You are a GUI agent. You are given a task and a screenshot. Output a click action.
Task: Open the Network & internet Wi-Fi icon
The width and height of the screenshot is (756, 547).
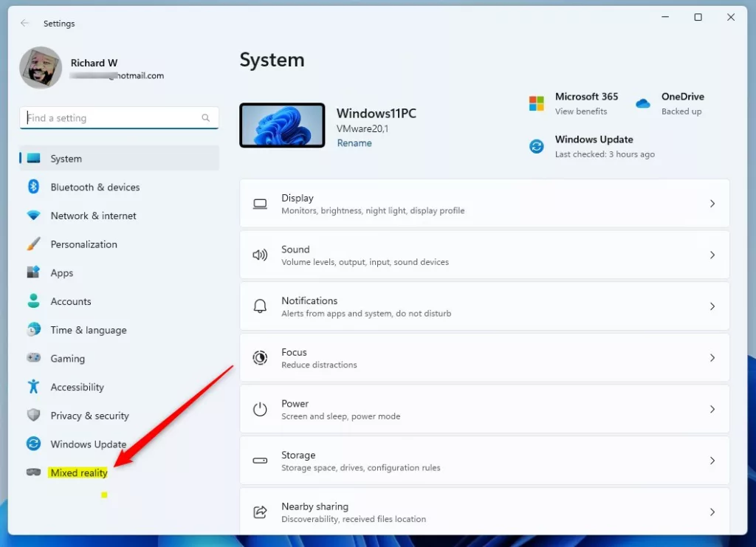pos(33,216)
